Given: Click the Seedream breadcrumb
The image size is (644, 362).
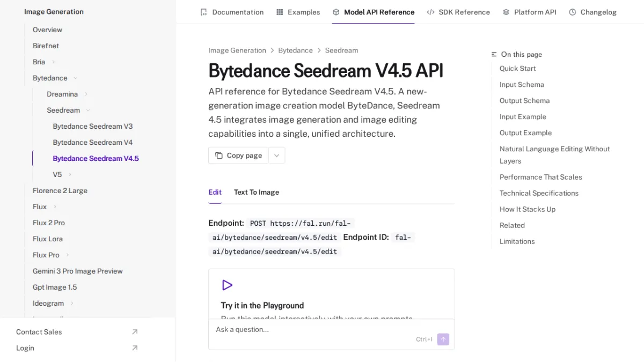Looking at the screenshot, I should point(341,50).
